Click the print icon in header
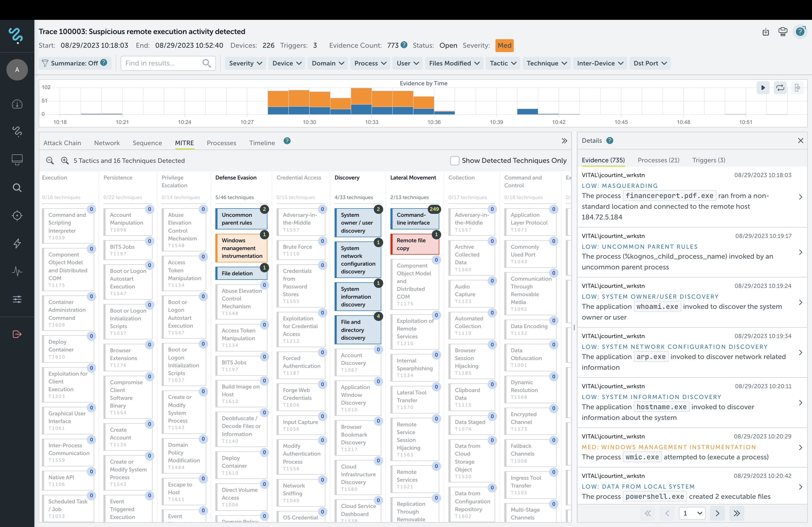The width and height of the screenshot is (812, 527). [783, 32]
